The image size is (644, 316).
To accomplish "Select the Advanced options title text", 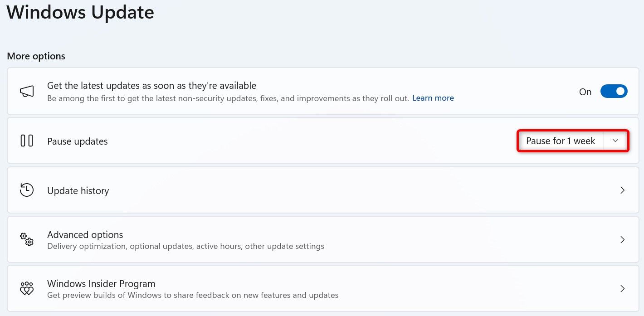I will point(85,234).
